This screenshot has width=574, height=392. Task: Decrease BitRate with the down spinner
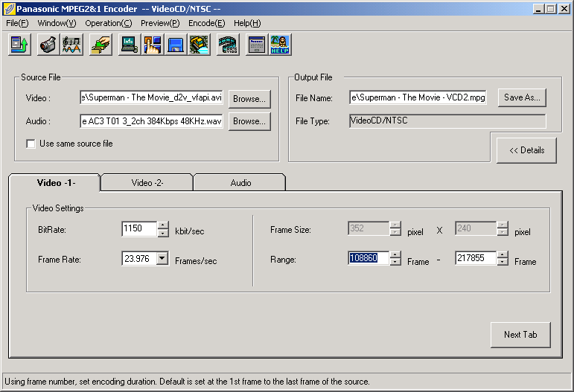[163, 234]
